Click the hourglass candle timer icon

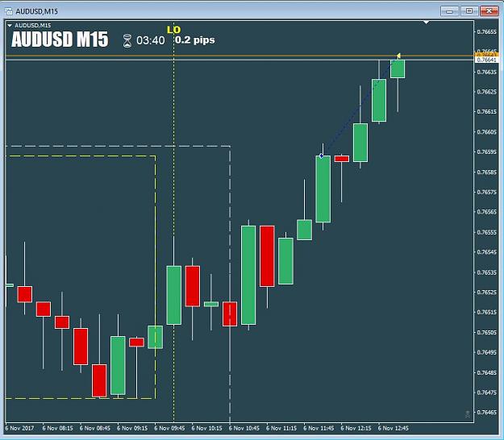tap(127, 41)
